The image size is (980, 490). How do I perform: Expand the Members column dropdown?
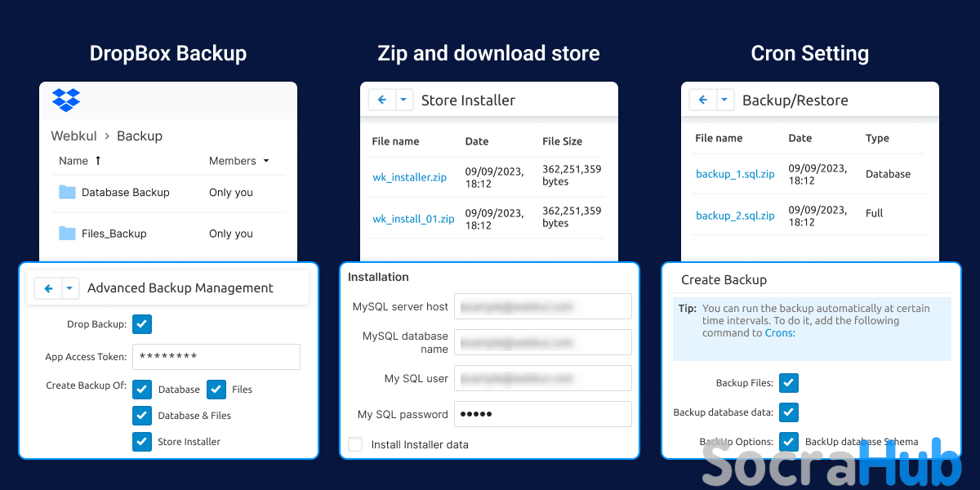click(265, 162)
